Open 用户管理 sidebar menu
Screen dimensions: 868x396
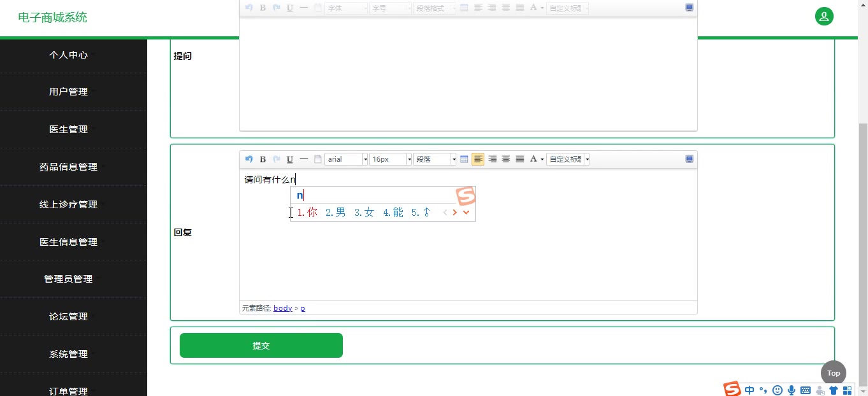coord(68,92)
